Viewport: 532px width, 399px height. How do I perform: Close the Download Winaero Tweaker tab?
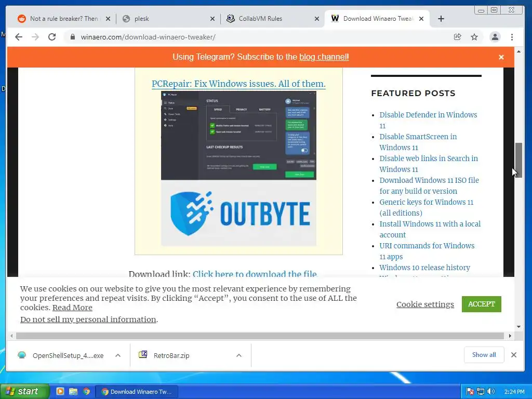click(x=421, y=19)
